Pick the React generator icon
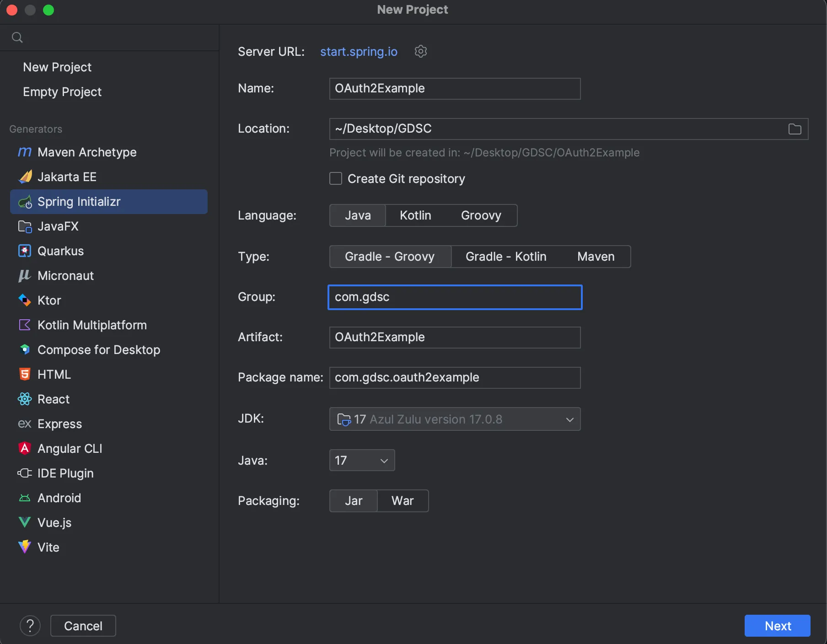 click(x=25, y=399)
